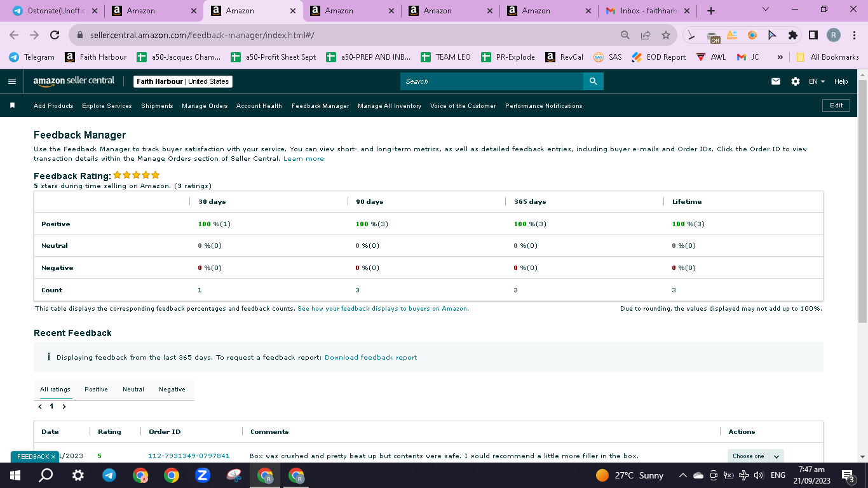The width and height of the screenshot is (868, 488).
Task: Open a new browser tab
Action: point(711,11)
